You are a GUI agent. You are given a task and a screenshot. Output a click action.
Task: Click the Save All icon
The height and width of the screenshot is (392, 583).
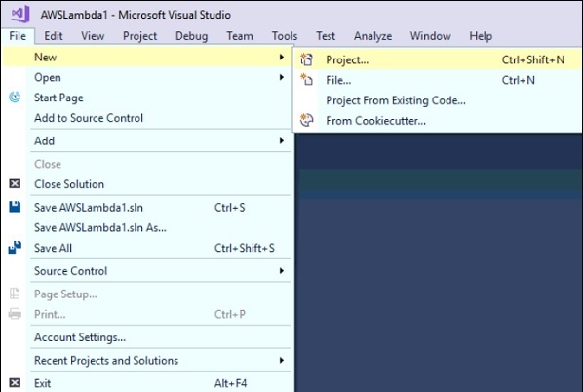click(x=15, y=248)
